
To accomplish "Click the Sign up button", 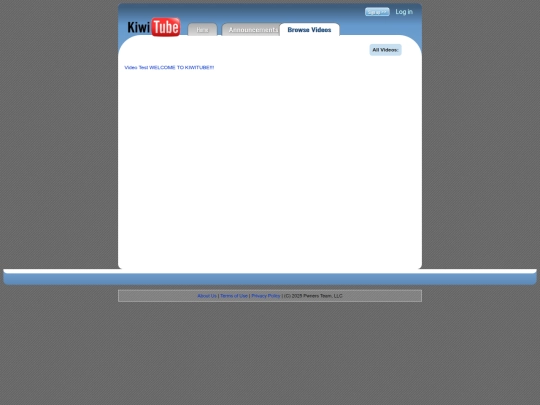I will pyautogui.click(x=377, y=12).
